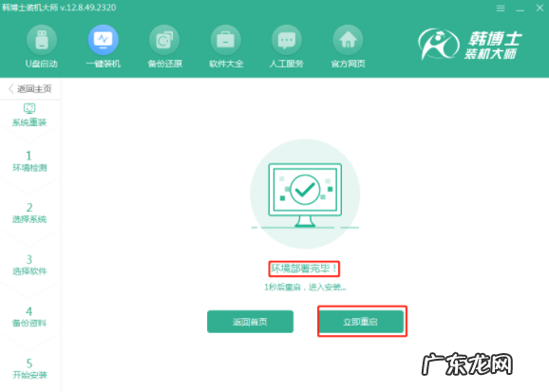Image resolution: width=549 pixels, height=392 pixels.
Task: Click the 1秒后重启 countdown text
Action: (305, 288)
